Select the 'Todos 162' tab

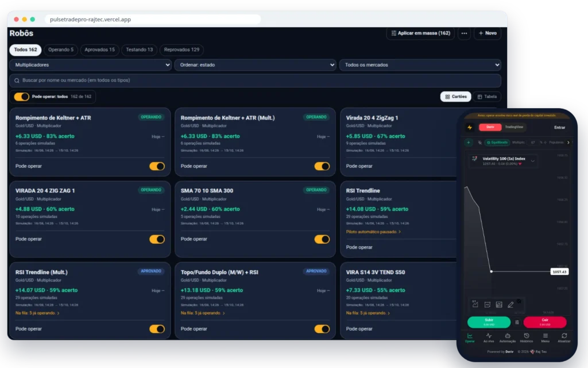25,49
